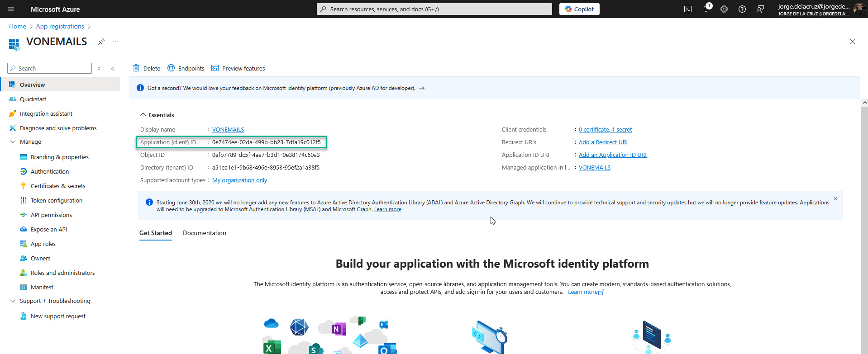Focus the global search resources box
This screenshot has height=354, width=868.
click(x=434, y=9)
